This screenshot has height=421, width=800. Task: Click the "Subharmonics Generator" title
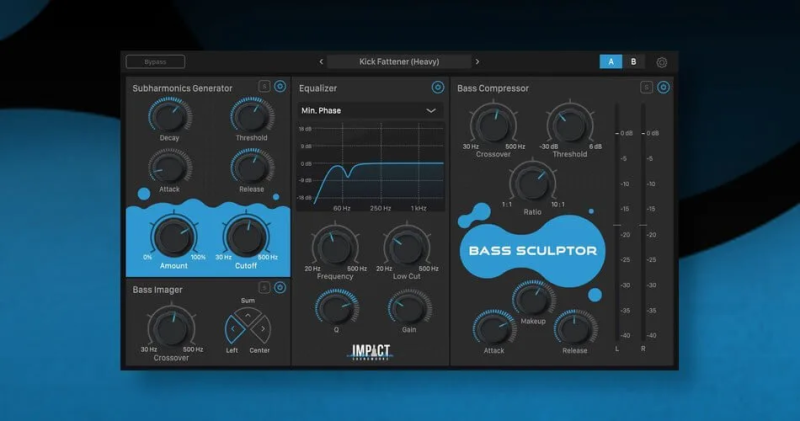183,88
